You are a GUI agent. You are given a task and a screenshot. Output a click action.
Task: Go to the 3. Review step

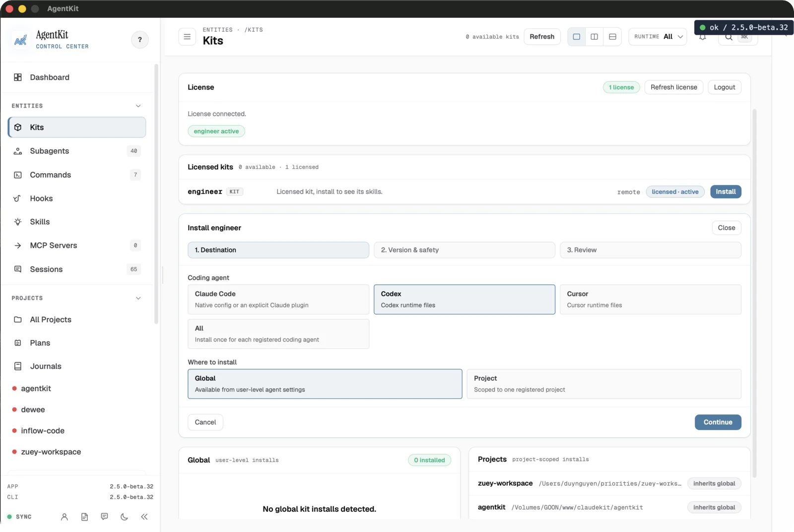click(651, 250)
